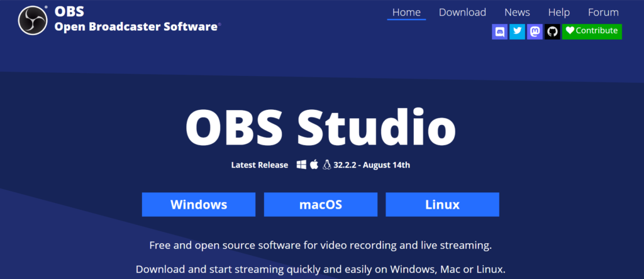Click the Free and open source software line

[320, 246]
